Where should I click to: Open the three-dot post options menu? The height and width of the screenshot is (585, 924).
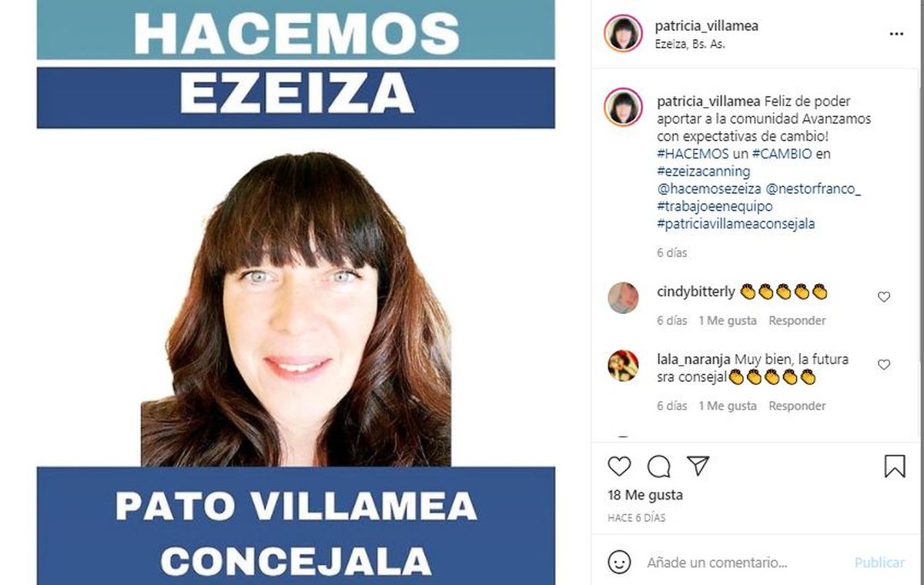point(896,34)
